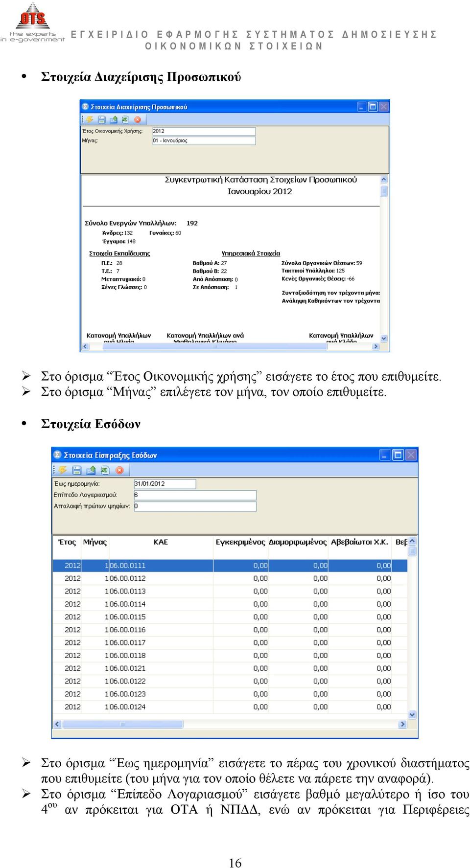
Task: Click scroll-up arrow of Revenue grid vertical scrollbar
Action: pos(412,541)
